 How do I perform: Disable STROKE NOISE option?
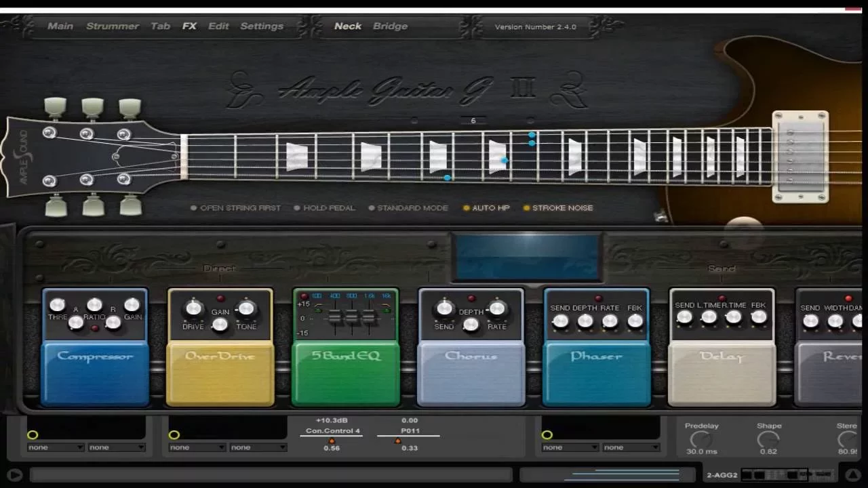click(558, 208)
